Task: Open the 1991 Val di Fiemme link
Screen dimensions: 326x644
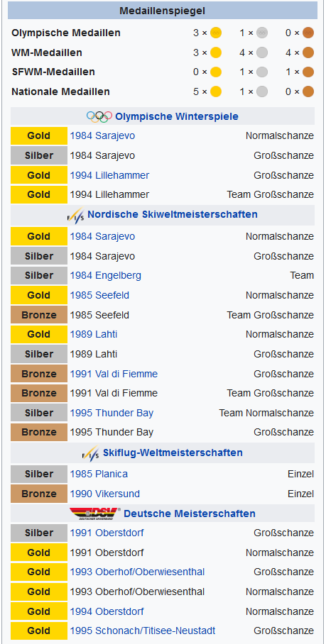Action: point(114,374)
